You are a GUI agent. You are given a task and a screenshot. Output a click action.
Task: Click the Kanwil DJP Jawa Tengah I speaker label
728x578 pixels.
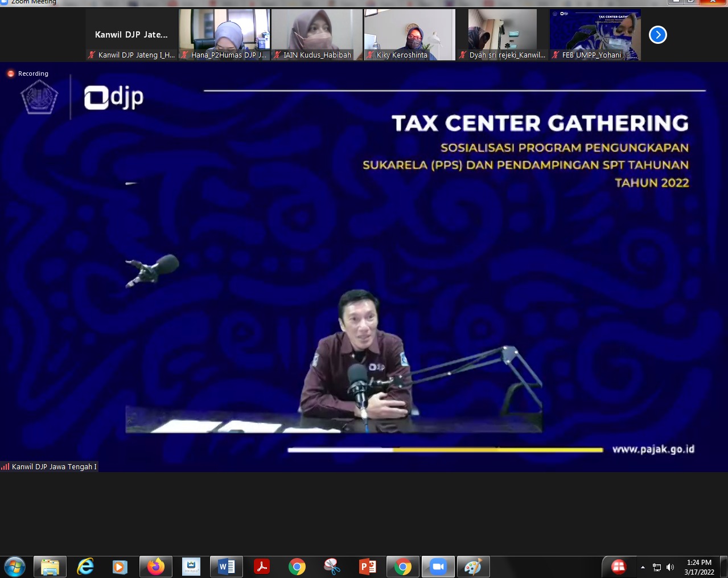(x=50, y=466)
